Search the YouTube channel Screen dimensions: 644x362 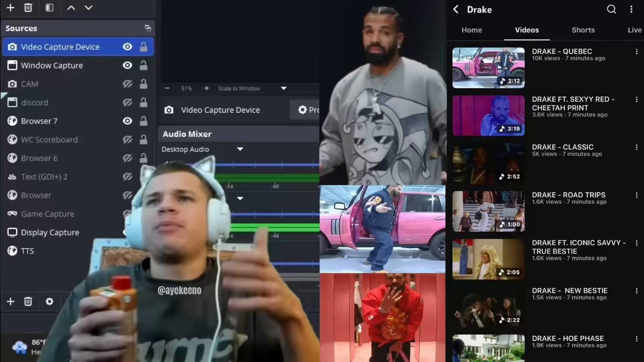point(611,9)
